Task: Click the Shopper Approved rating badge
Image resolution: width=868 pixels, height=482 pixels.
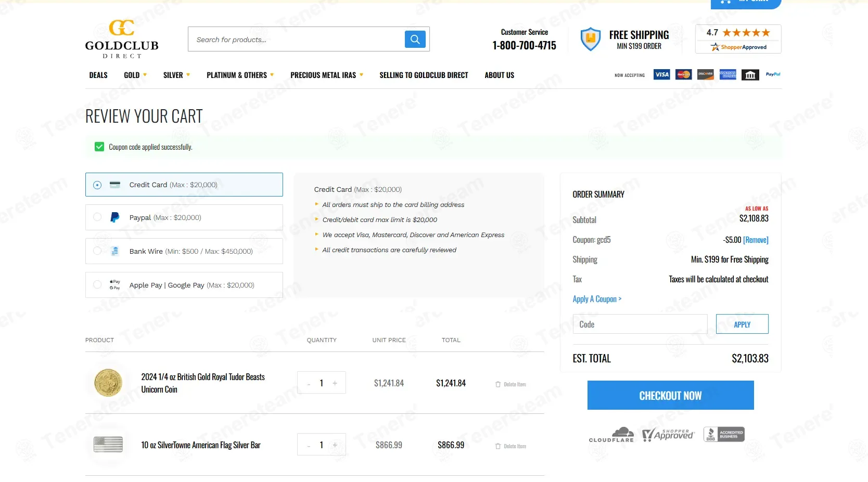Action: coord(738,39)
